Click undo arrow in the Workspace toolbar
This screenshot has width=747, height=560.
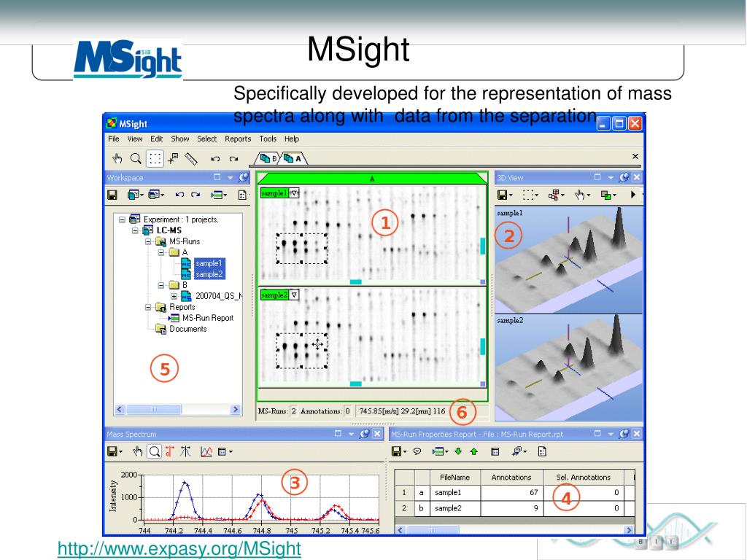click(x=179, y=194)
